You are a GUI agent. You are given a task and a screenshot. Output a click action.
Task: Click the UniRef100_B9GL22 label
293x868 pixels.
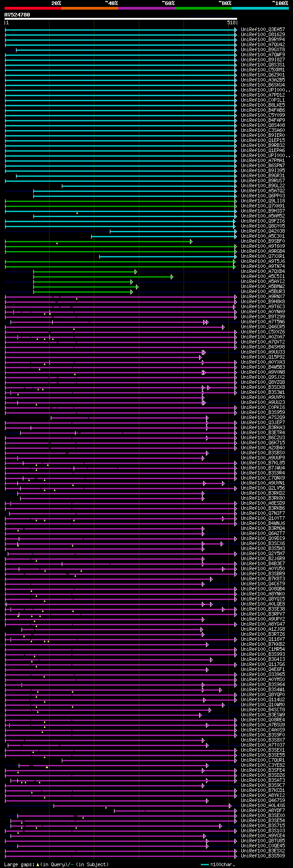tap(263, 186)
